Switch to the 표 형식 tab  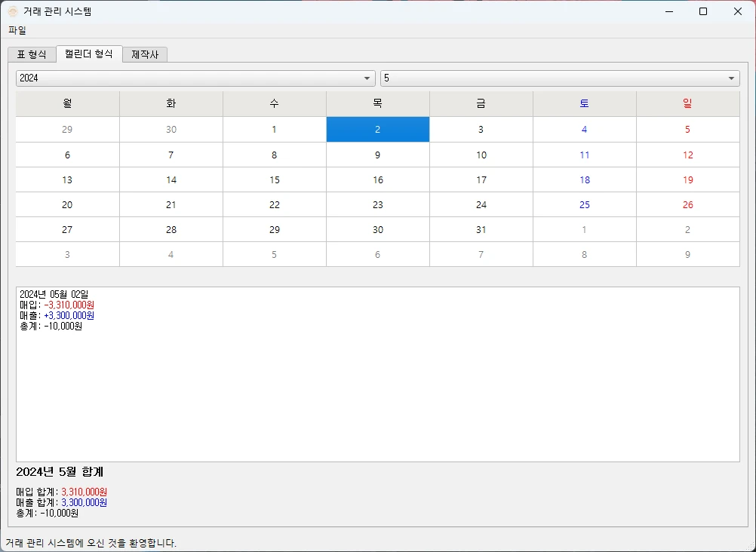tap(32, 54)
